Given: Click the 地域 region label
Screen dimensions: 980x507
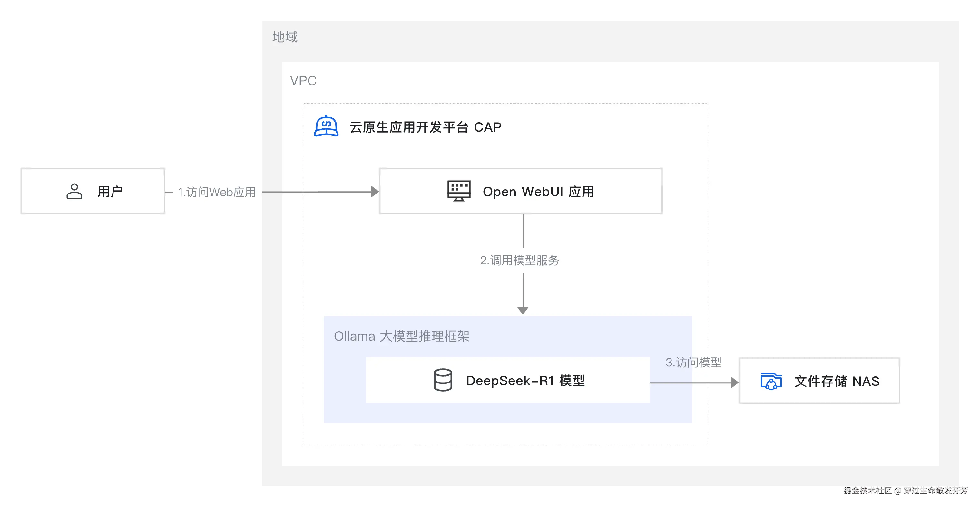Looking at the screenshot, I should click(285, 37).
